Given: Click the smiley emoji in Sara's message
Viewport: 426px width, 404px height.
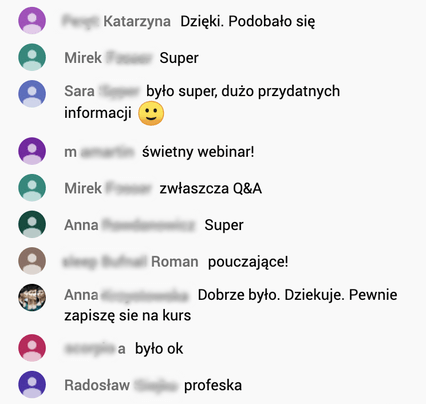Looking at the screenshot, I should pos(151,113).
